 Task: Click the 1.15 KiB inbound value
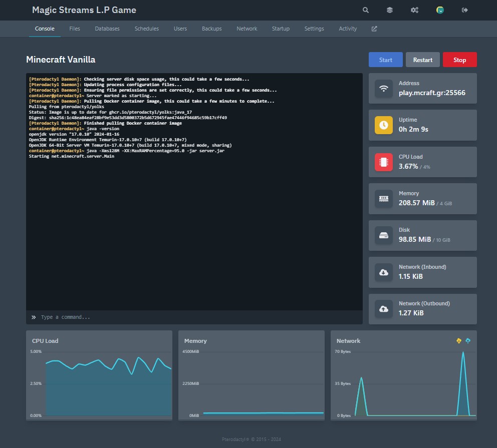pyautogui.click(x=410, y=276)
